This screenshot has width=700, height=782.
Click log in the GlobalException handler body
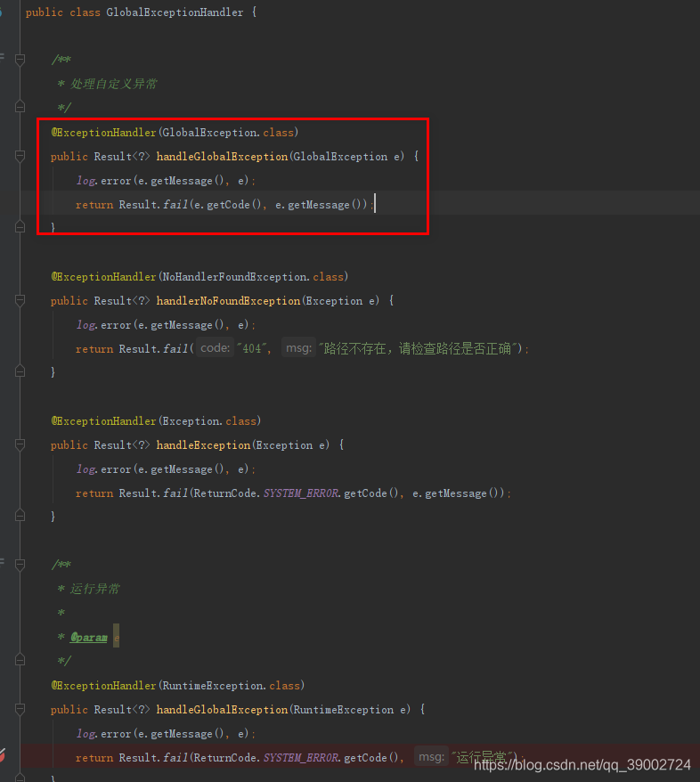85,181
